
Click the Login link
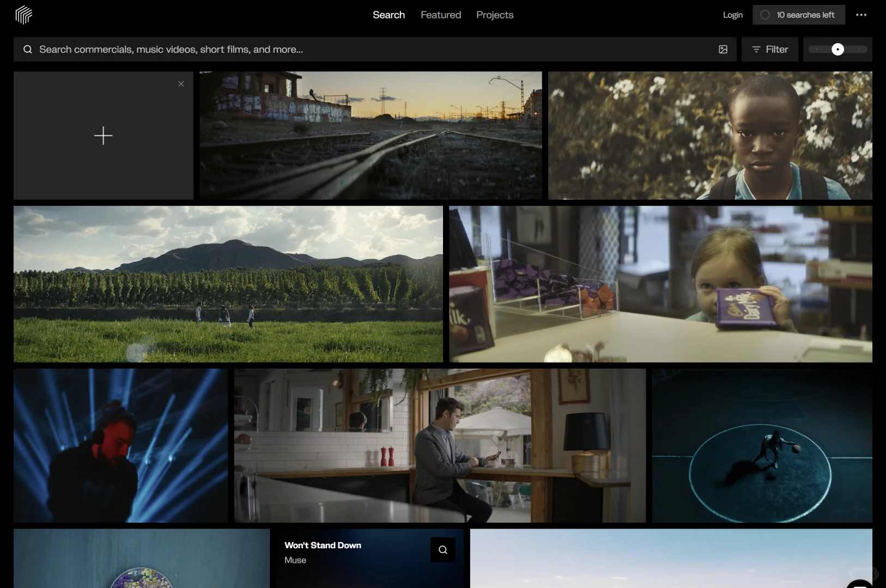pyautogui.click(x=733, y=15)
